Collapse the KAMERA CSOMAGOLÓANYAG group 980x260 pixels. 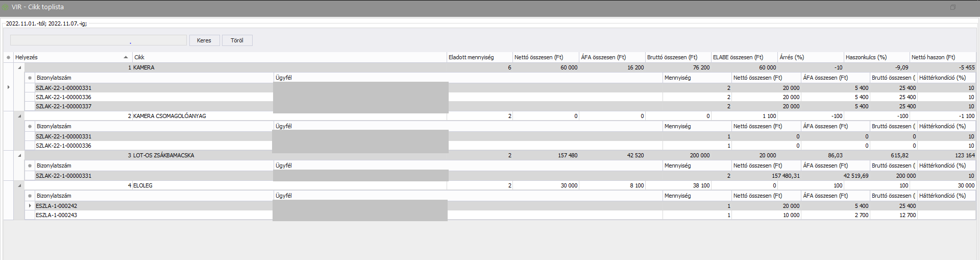click(19, 116)
